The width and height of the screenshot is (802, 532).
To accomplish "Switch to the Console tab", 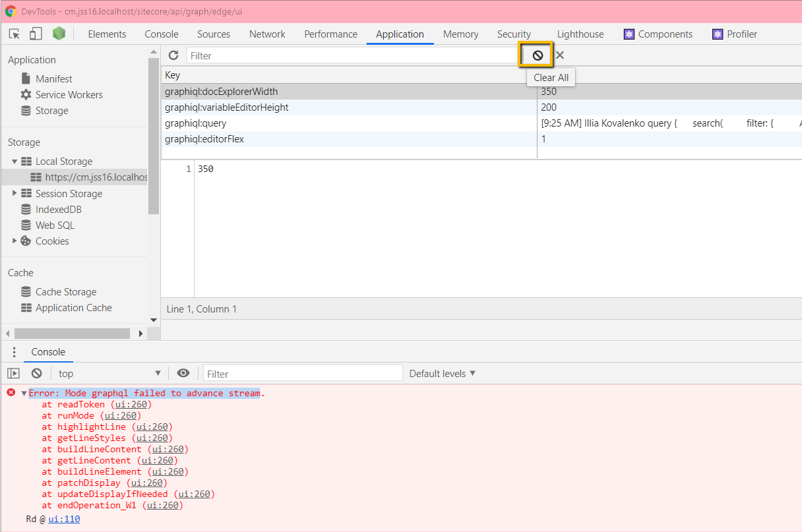I will point(162,34).
